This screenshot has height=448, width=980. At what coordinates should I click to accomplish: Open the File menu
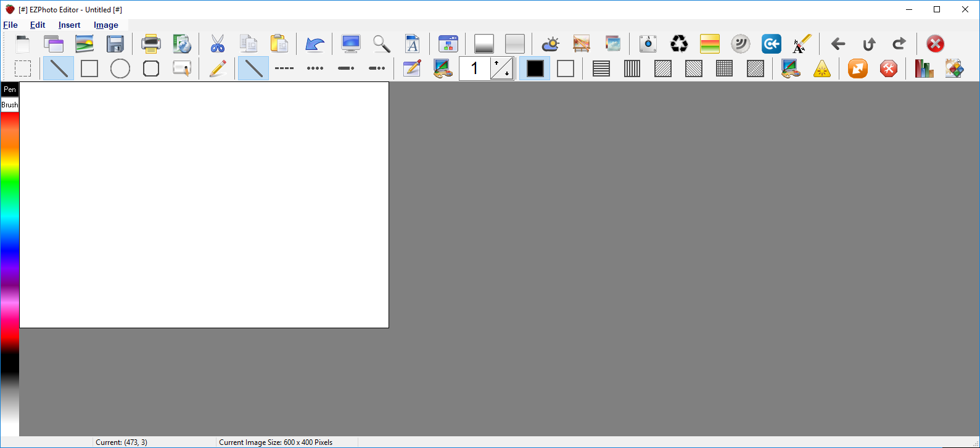10,25
